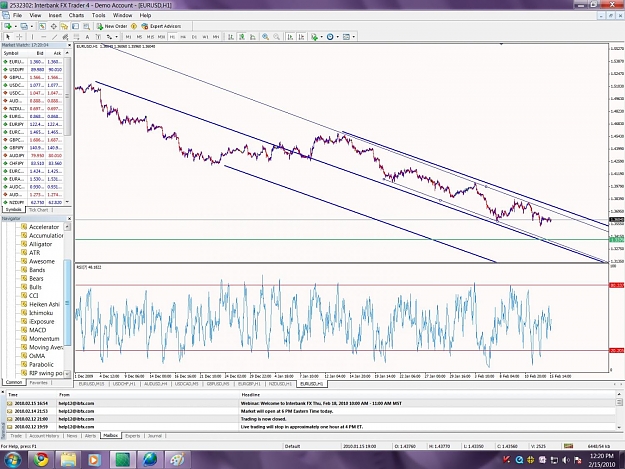This screenshot has height=469, width=625.
Task: Open the periods clock icon
Action: click(x=330, y=37)
